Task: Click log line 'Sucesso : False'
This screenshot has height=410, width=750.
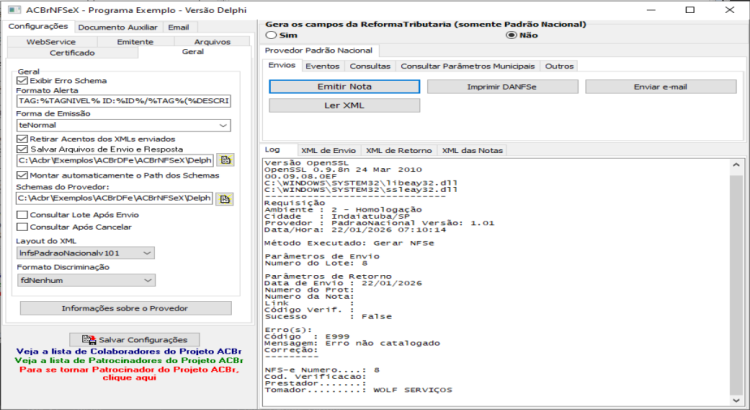Action: pos(328,316)
